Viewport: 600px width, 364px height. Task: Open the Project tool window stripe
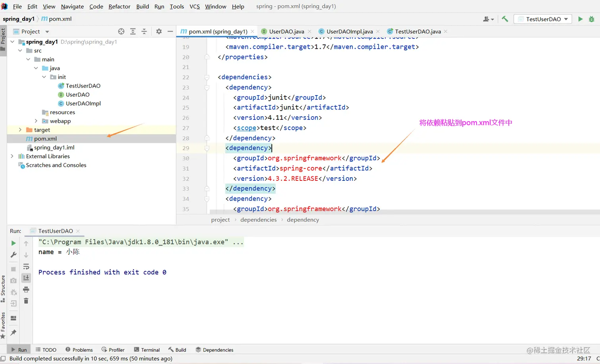[x=3, y=40]
